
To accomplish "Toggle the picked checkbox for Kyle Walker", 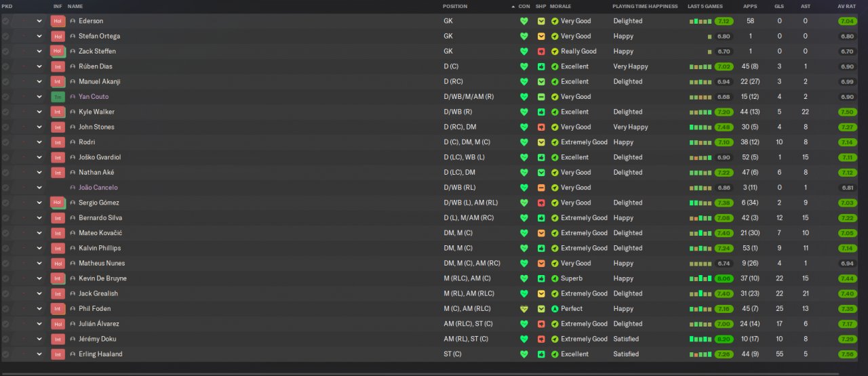I will (x=5, y=112).
